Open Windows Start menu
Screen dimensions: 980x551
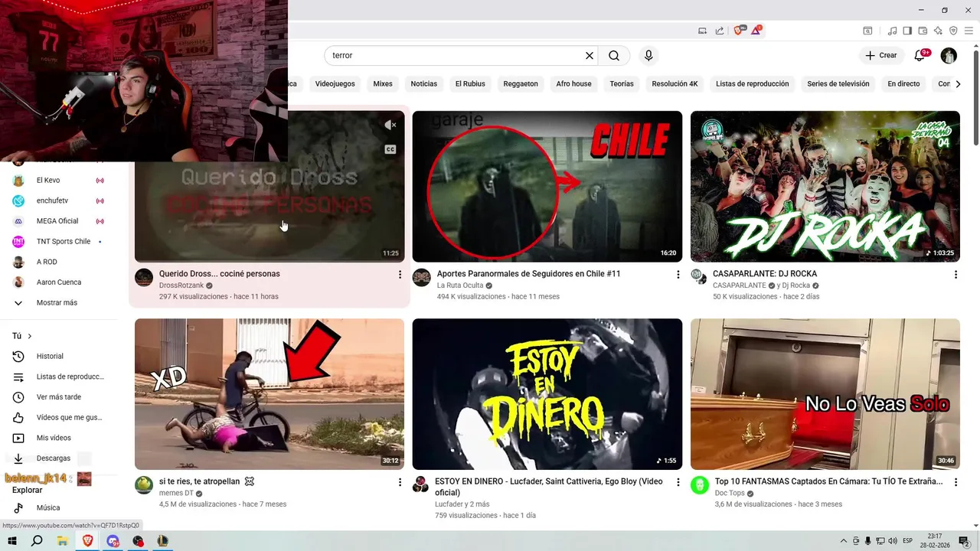(12, 541)
